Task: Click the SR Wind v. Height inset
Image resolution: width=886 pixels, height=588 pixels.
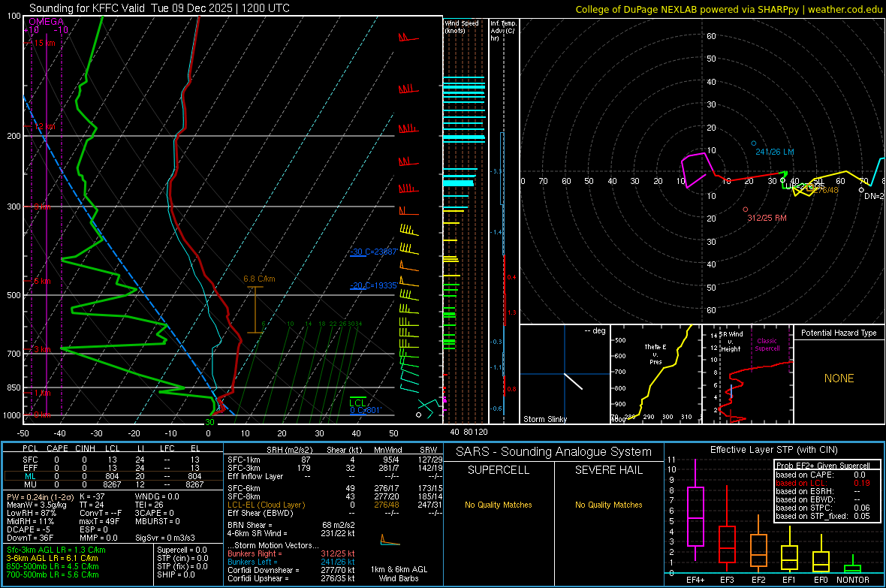Action: pyautogui.click(x=748, y=374)
